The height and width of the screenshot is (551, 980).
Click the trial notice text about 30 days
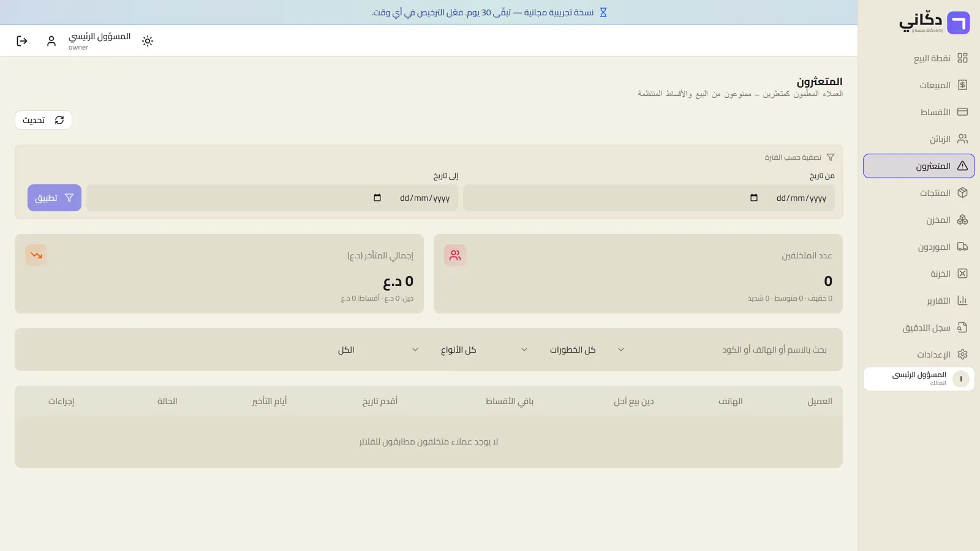click(483, 12)
